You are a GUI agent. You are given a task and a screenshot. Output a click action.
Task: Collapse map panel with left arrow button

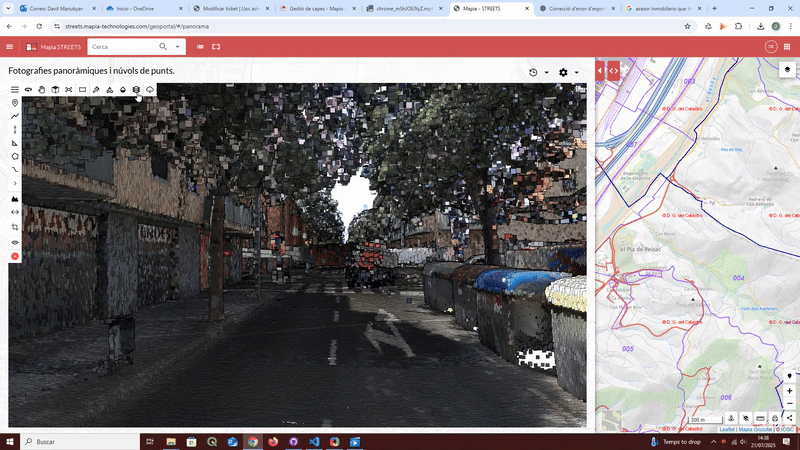pos(600,71)
